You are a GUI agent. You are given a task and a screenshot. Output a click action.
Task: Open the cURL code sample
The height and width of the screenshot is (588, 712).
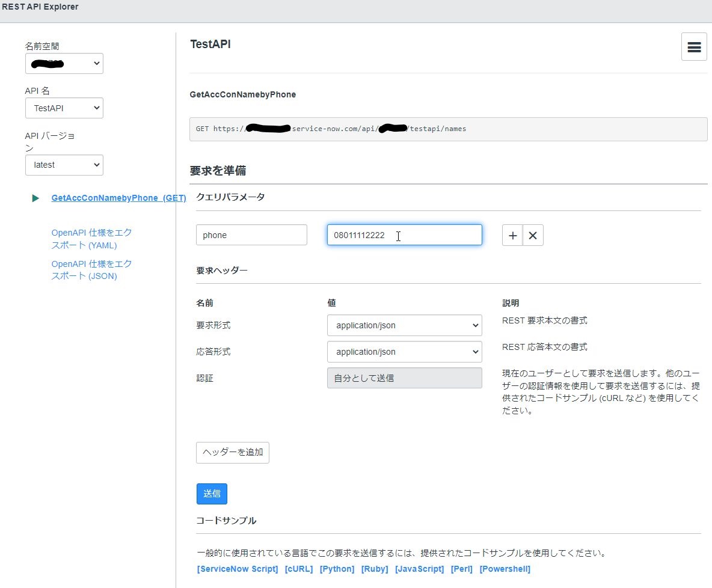[x=299, y=569]
